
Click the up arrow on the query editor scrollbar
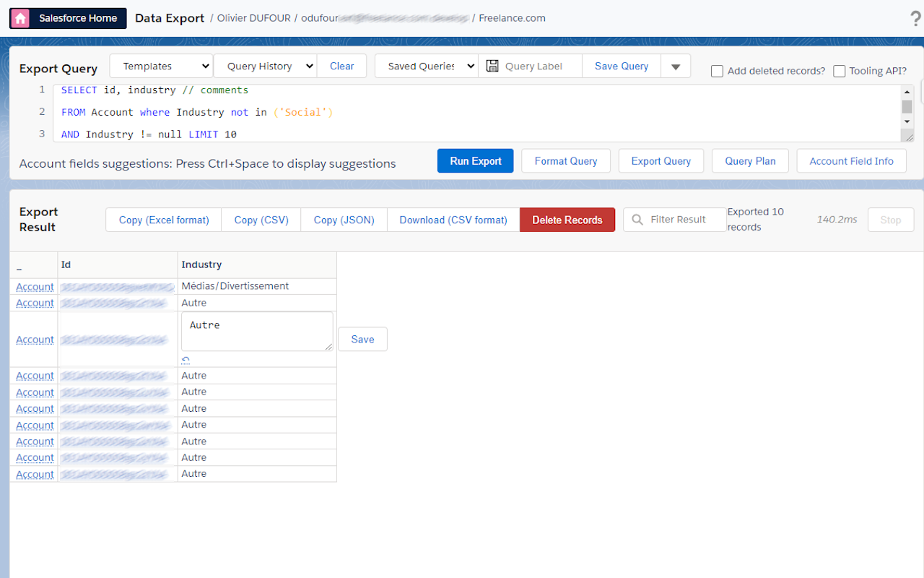click(x=907, y=90)
